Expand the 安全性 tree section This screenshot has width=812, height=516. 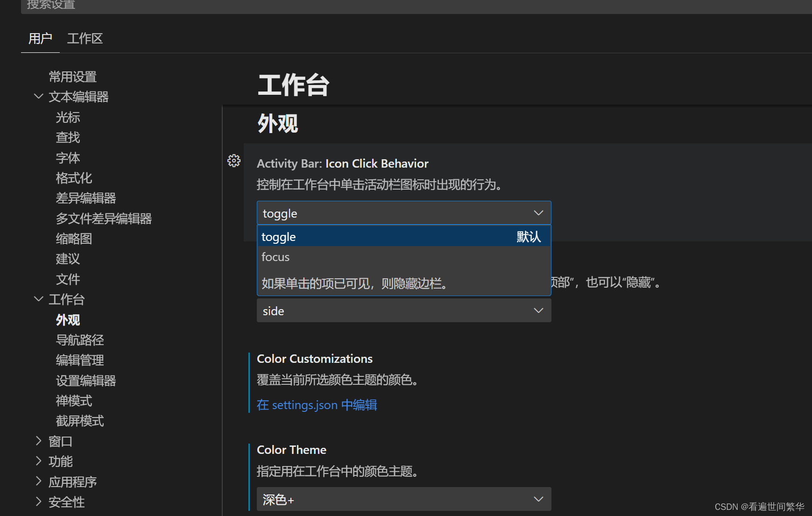pyautogui.click(x=39, y=502)
